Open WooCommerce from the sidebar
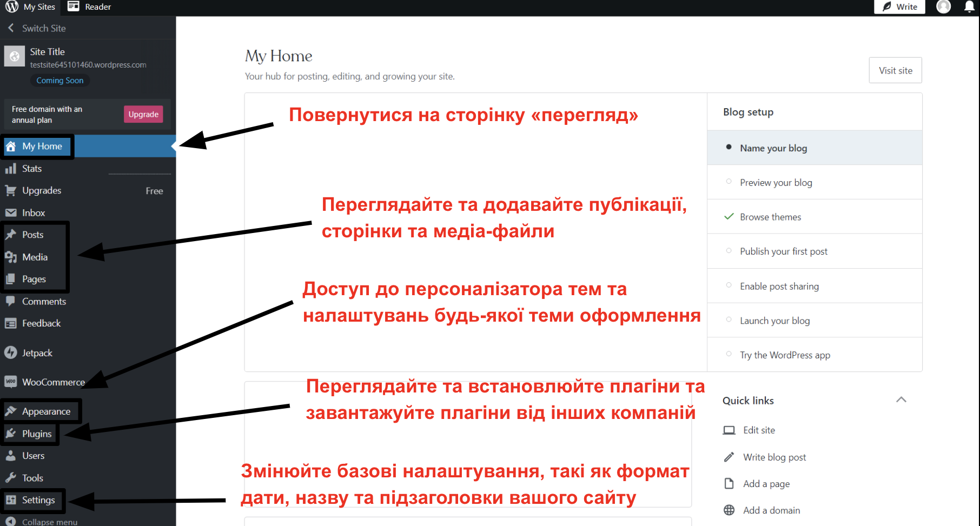Screen dimensions: 980x526 click(x=53, y=382)
